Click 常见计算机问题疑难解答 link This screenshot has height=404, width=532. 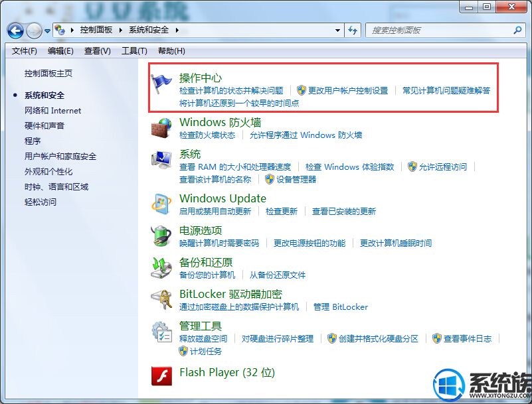(446, 90)
